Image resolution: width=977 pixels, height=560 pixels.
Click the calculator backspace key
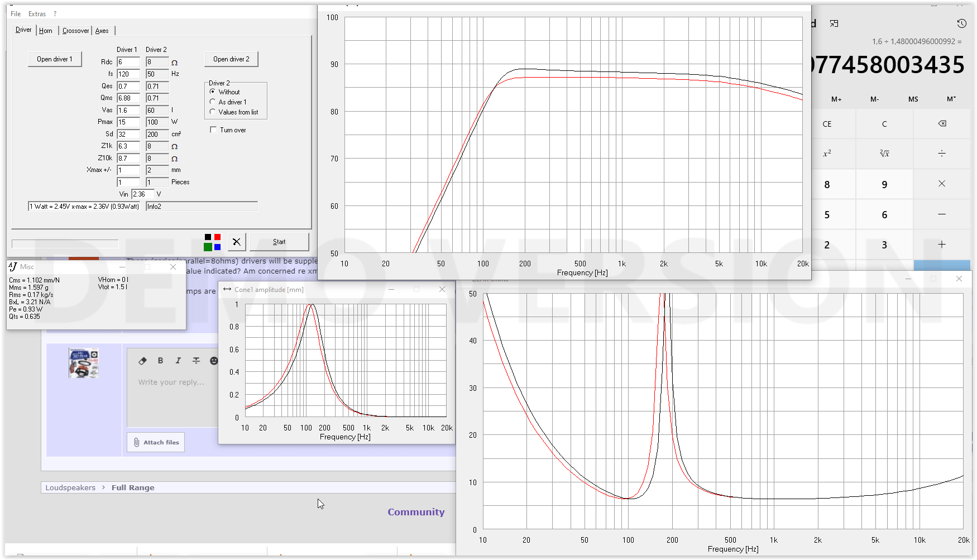942,124
